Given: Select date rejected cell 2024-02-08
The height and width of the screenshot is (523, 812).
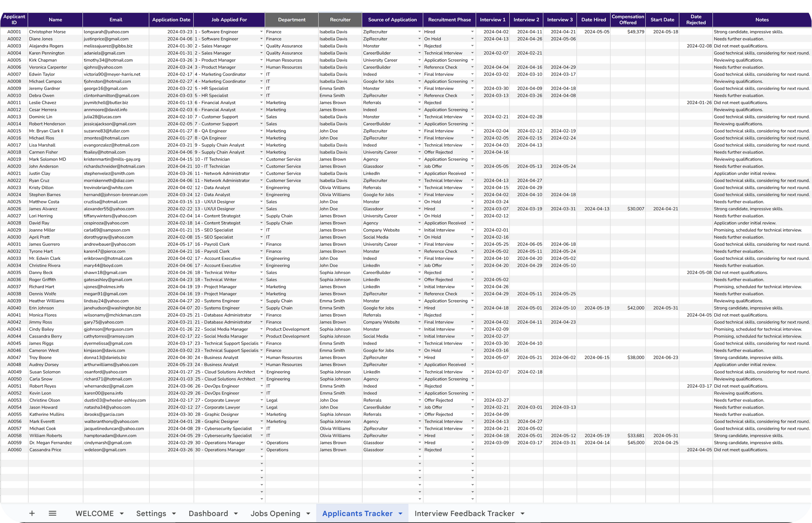Looking at the screenshot, I should (x=696, y=46).
